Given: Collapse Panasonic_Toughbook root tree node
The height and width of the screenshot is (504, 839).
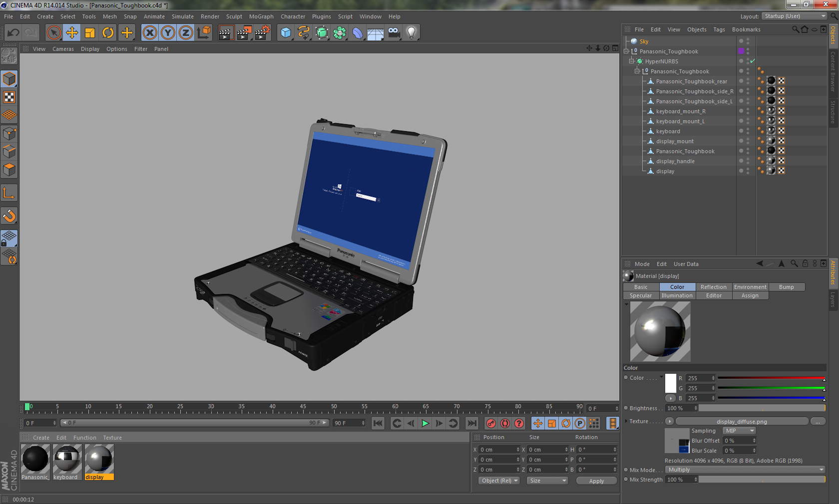Looking at the screenshot, I should 626,51.
